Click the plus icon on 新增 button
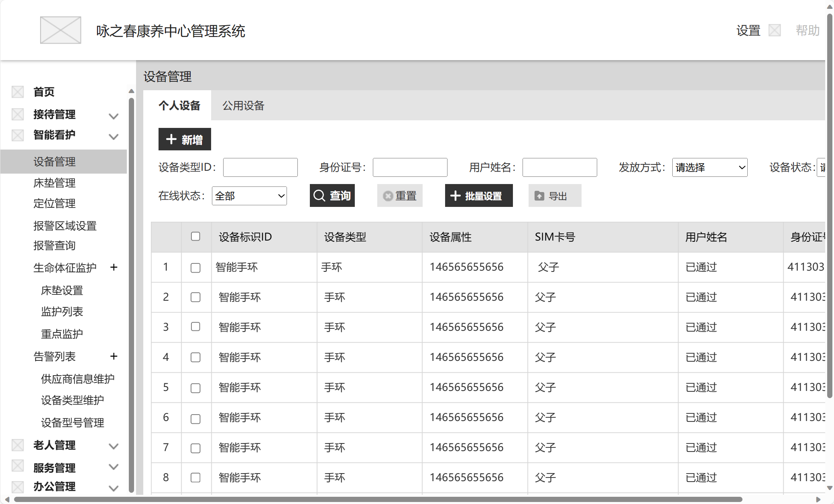 point(171,139)
